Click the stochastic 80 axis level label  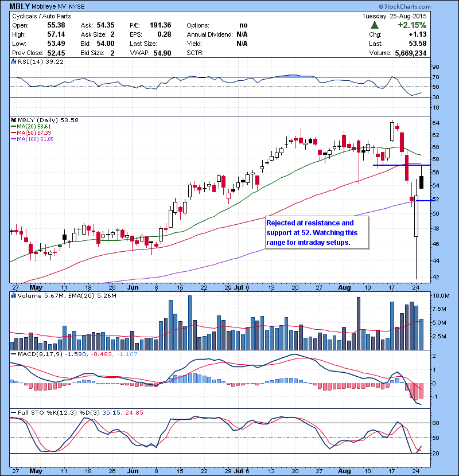[x=435, y=423]
